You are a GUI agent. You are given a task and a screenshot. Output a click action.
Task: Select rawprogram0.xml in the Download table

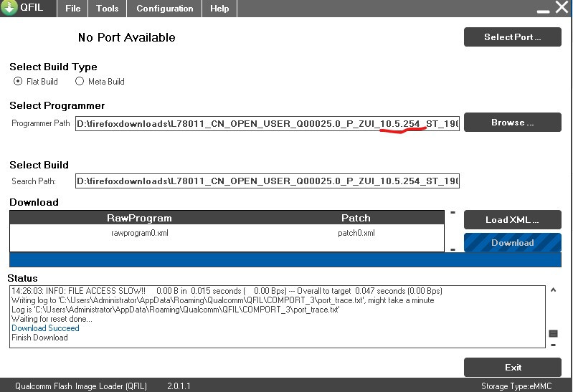[x=139, y=233]
